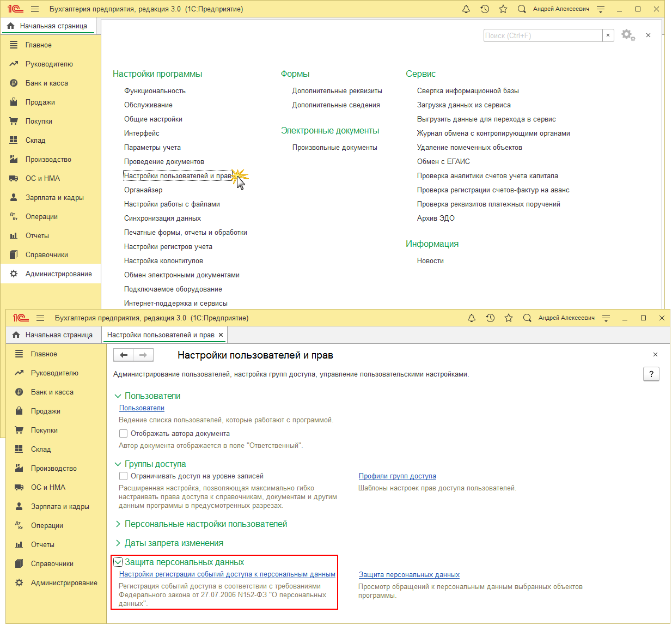672x625 pixels.
Task: Toggle Ограничивать доступ на уровне записей checkbox
Action: tap(124, 476)
